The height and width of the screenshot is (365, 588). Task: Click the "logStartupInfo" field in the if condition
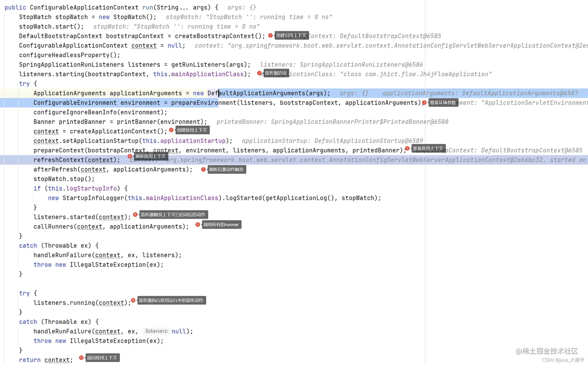point(91,189)
